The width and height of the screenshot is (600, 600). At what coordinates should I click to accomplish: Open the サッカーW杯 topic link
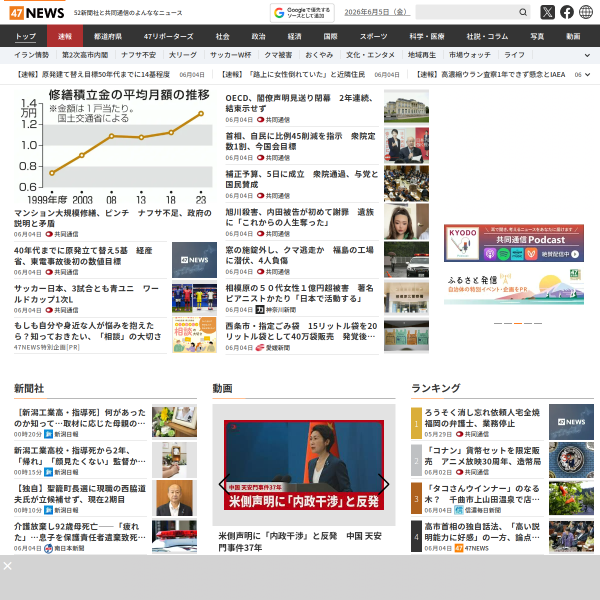(231, 55)
